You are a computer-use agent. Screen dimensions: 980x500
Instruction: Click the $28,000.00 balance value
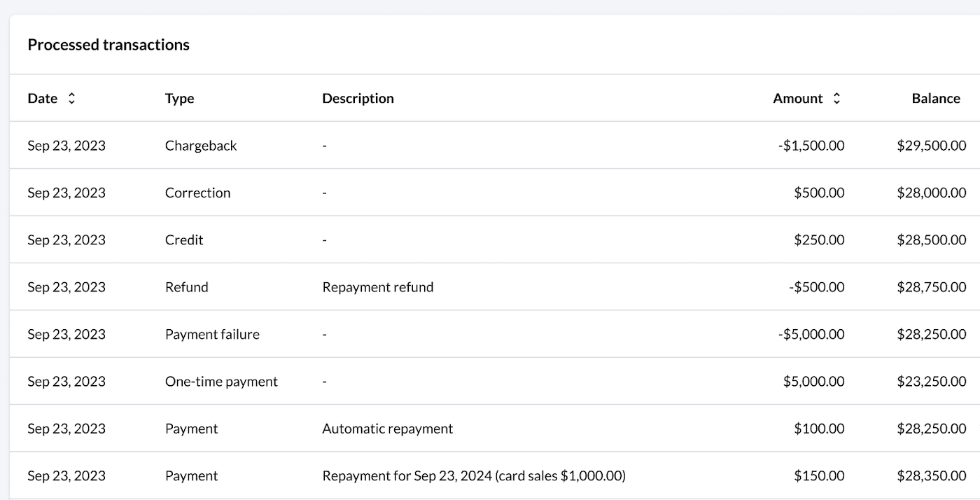click(932, 193)
